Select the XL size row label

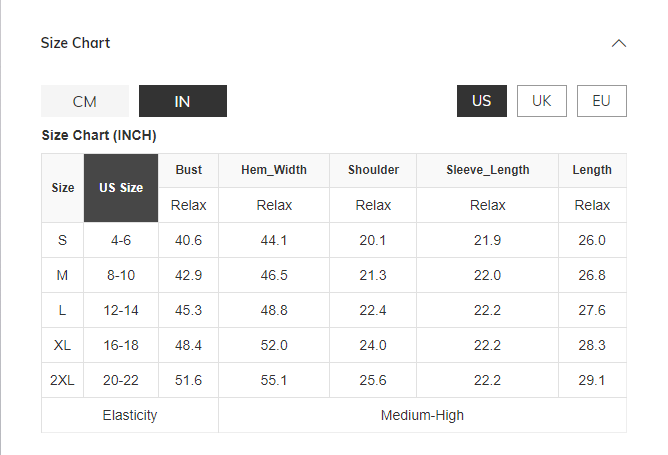coord(63,345)
